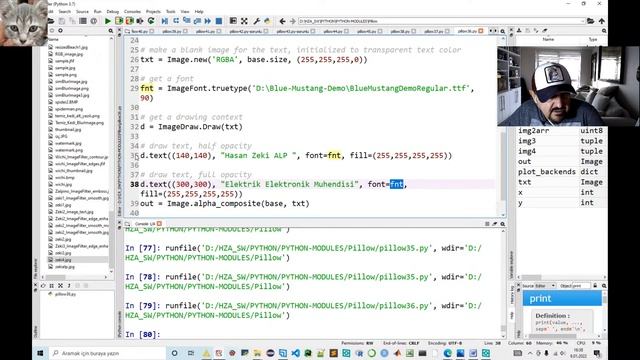
Task: Click the Windows Start button
Action: pyautogui.click(x=40, y=353)
